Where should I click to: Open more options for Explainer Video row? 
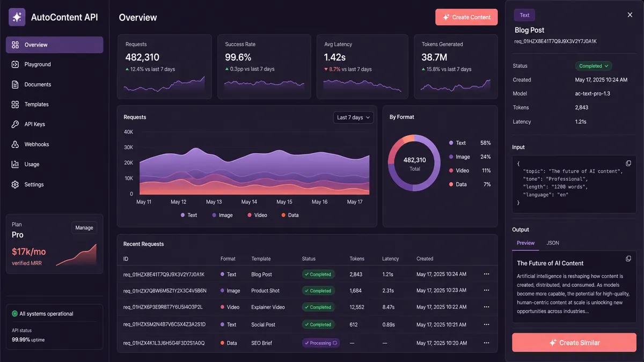pos(487,307)
